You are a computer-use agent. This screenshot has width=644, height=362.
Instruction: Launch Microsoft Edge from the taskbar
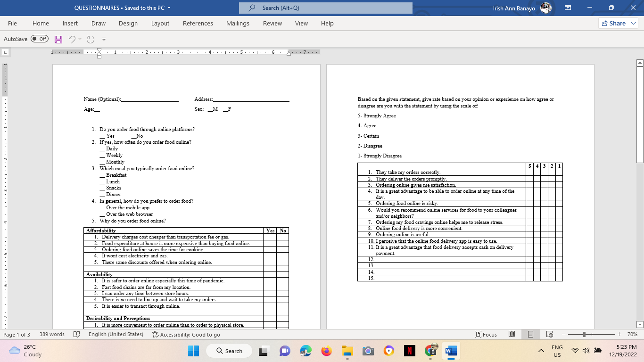click(305, 351)
